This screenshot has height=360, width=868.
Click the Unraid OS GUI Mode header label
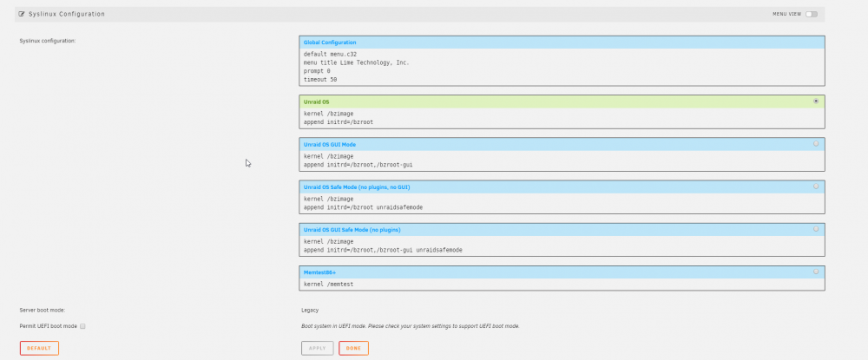coord(329,144)
